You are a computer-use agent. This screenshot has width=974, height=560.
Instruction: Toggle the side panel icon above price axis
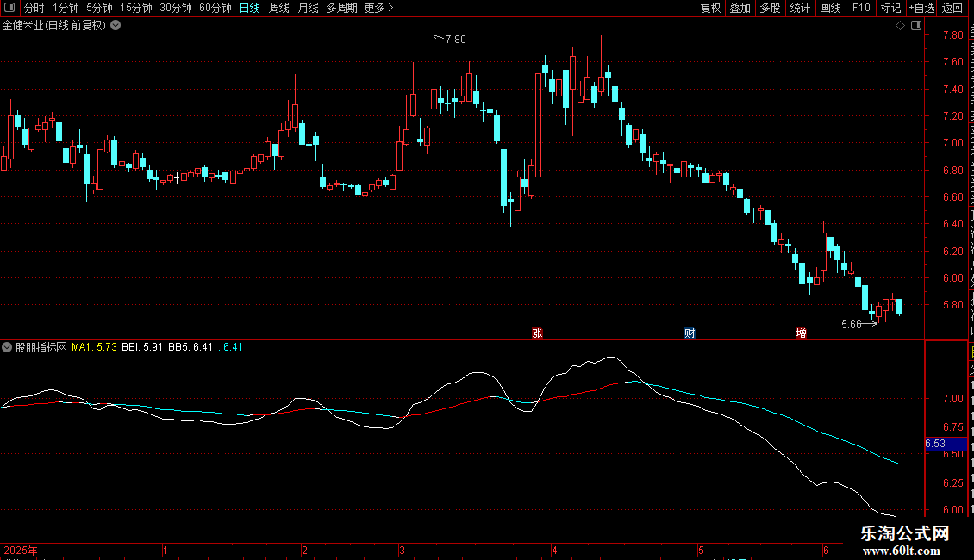(x=916, y=26)
